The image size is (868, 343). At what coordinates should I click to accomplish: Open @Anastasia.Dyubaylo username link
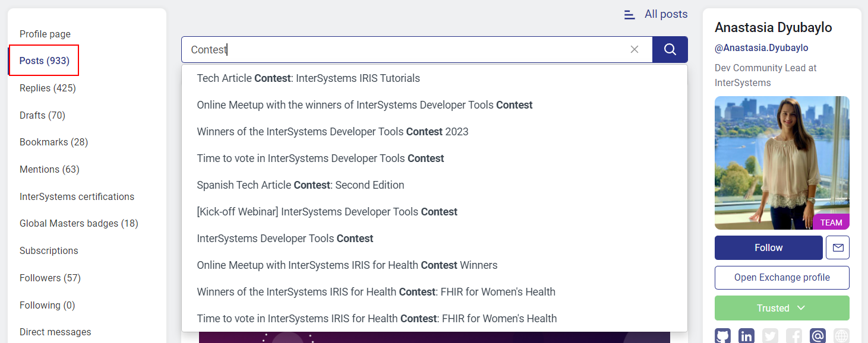761,47
